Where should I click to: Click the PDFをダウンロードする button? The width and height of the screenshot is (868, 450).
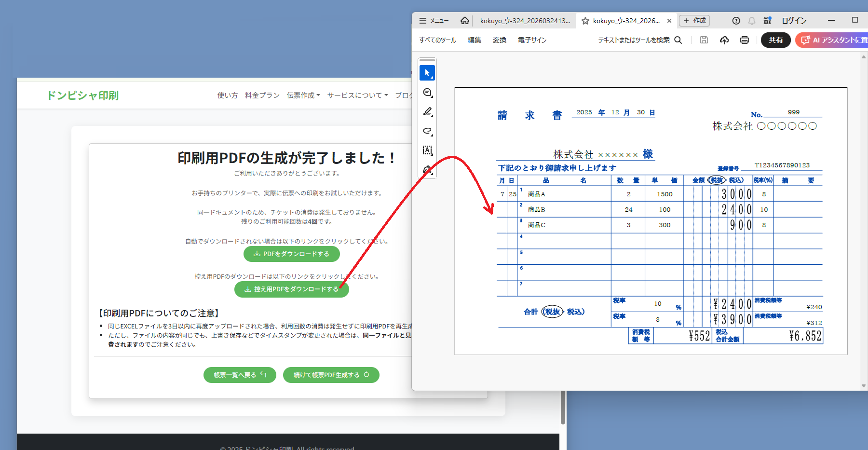(x=291, y=254)
